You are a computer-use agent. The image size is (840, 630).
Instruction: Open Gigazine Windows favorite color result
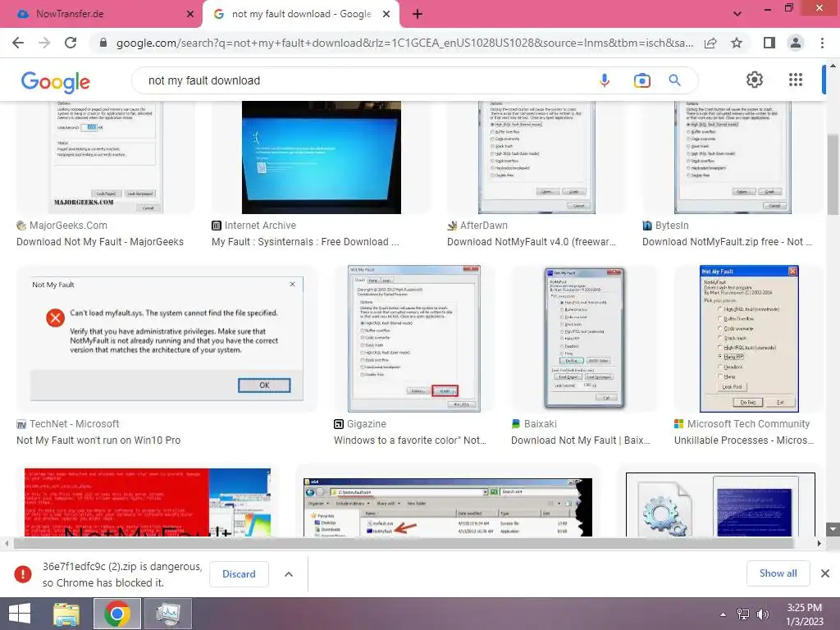coord(410,441)
